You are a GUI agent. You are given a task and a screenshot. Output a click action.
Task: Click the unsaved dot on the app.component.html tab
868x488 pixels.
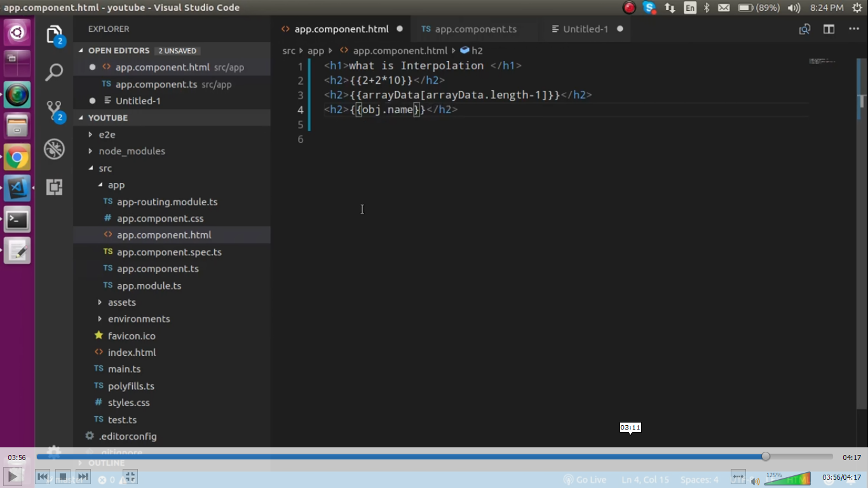(x=400, y=29)
